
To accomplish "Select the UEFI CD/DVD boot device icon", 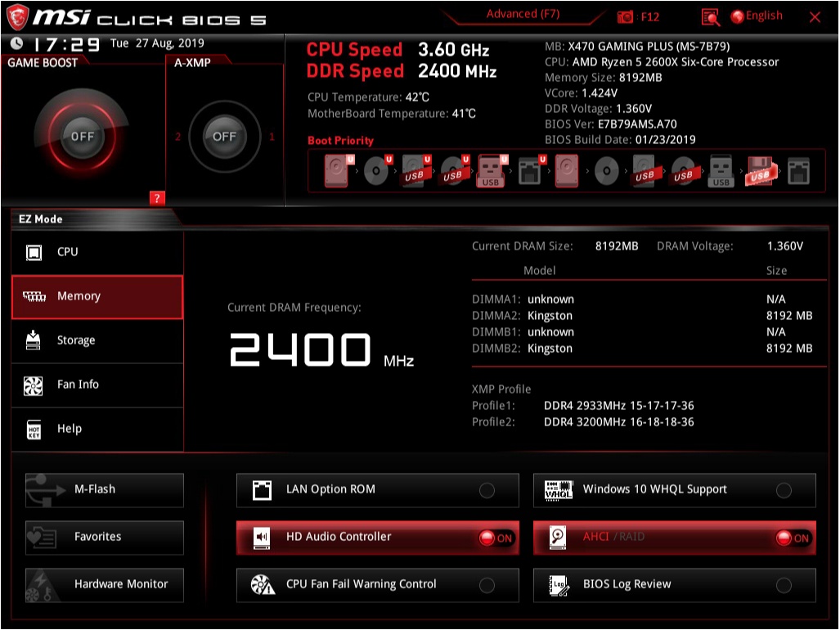I will pyautogui.click(x=378, y=171).
